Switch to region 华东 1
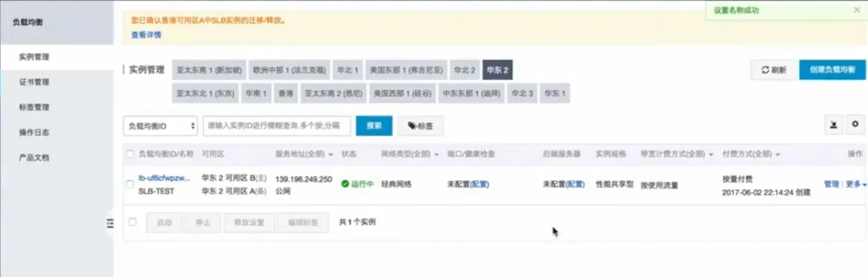Viewport: 868px width, 277px height. 555,94
